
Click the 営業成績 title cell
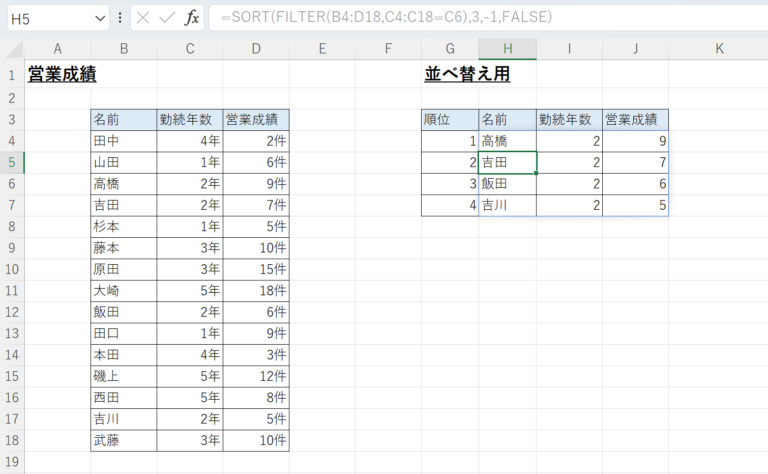(62, 75)
